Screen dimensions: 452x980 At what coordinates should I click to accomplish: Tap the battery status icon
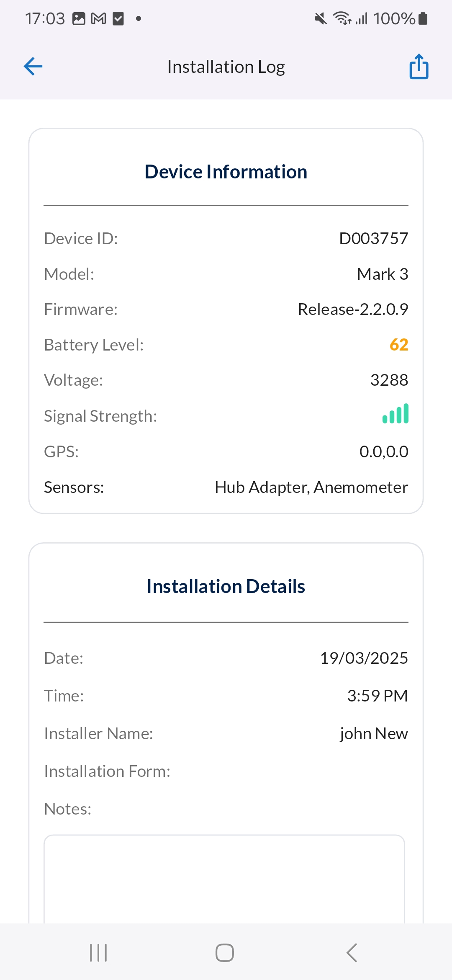click(x=423, y=19)
